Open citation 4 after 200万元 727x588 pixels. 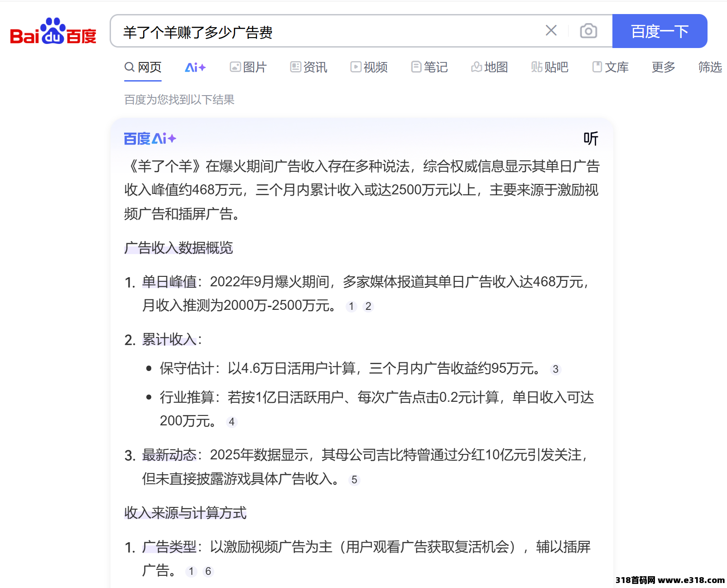[x=231, y=422]
